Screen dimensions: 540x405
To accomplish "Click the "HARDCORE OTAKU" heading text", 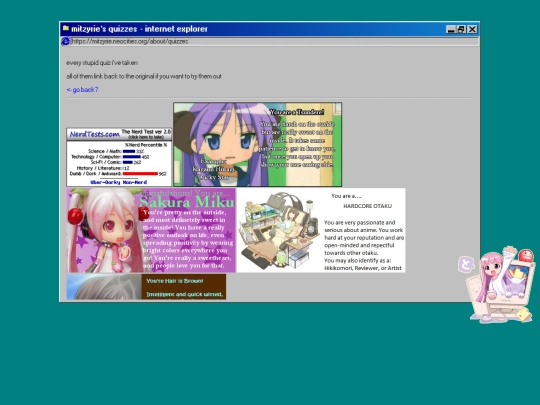I will pos(367,206).
